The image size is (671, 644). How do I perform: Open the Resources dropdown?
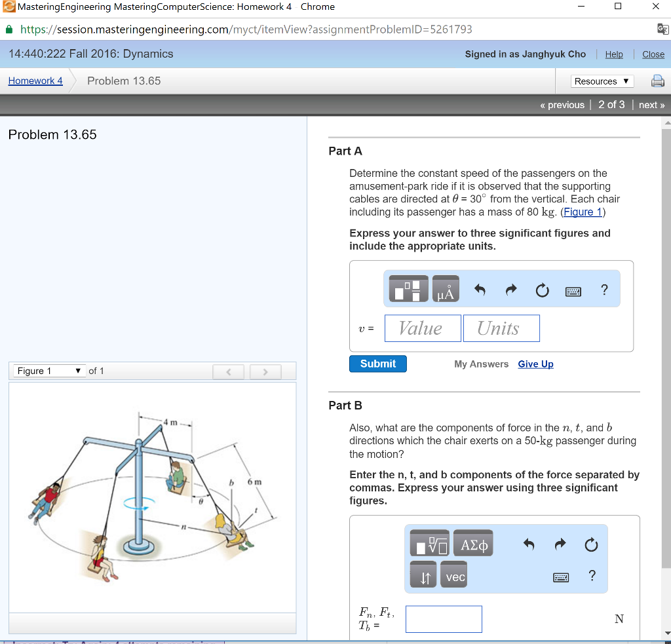click(602, 81)
